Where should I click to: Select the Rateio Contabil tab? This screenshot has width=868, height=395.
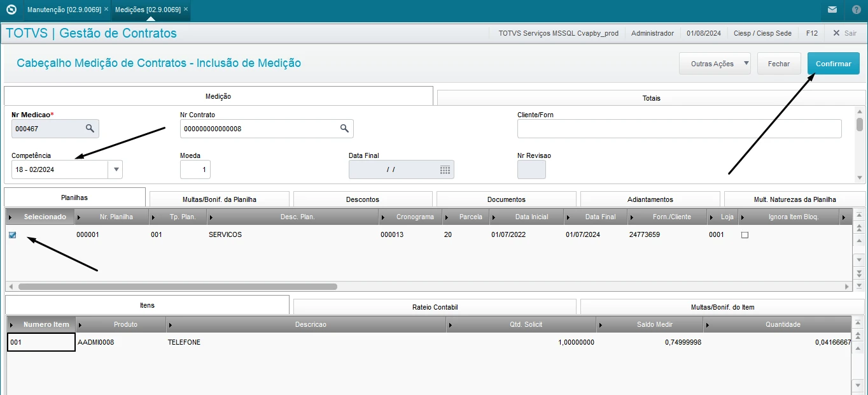coord(435,307)
